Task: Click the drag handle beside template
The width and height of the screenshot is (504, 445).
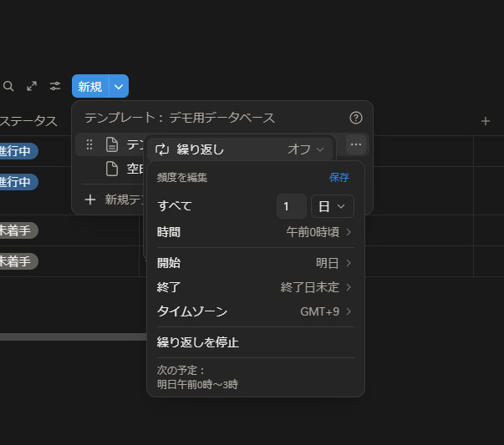Action: tap(89, 144)
